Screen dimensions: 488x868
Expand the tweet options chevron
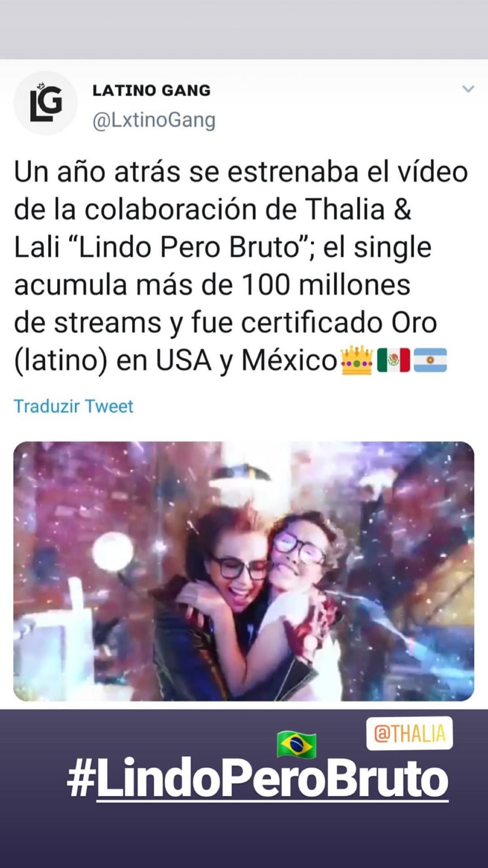pos(468,89)
